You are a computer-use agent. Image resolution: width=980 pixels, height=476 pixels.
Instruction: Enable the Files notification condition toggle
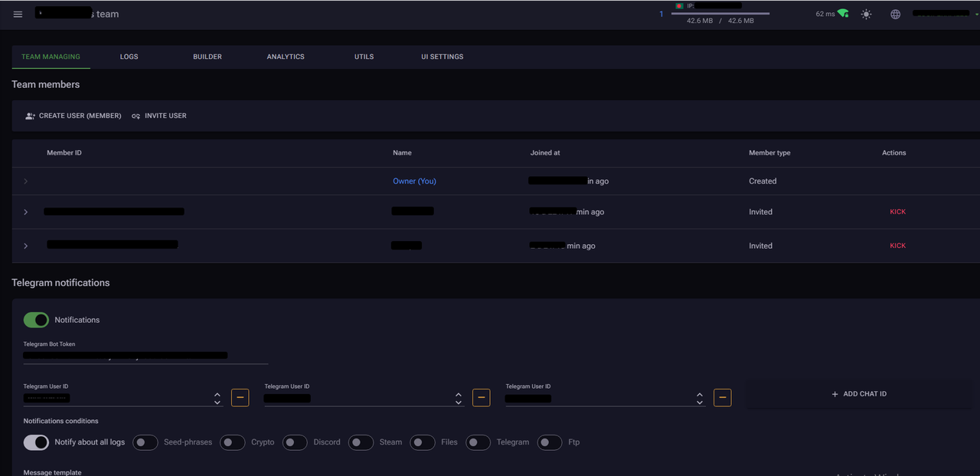pyautogui.click(x=423, y=442)
